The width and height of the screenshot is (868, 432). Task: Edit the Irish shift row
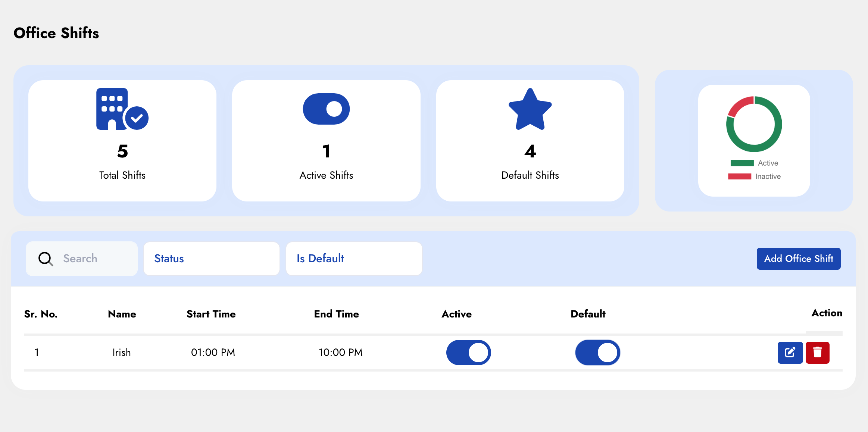[790, 353]
